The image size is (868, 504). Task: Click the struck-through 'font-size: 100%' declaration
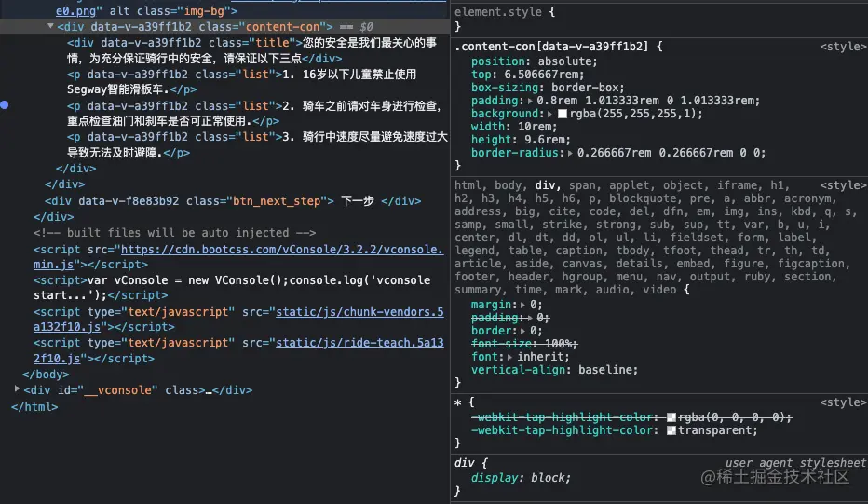(524, 344)
